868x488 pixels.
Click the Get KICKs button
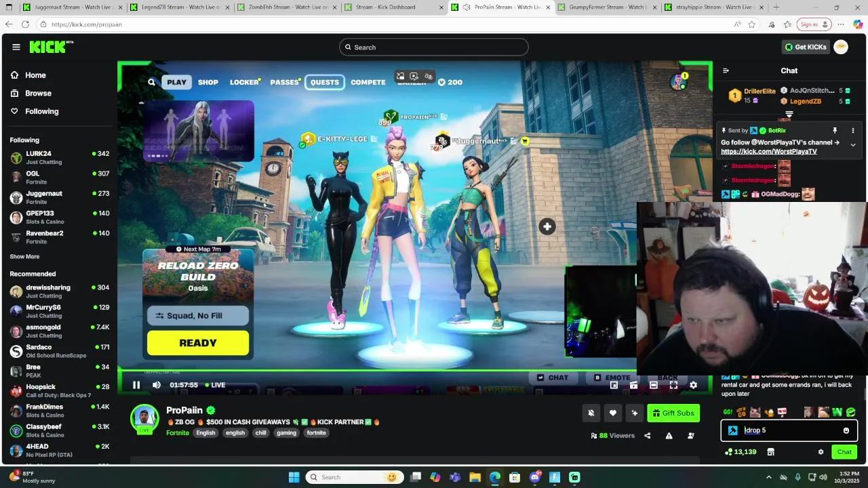[806, 47]
